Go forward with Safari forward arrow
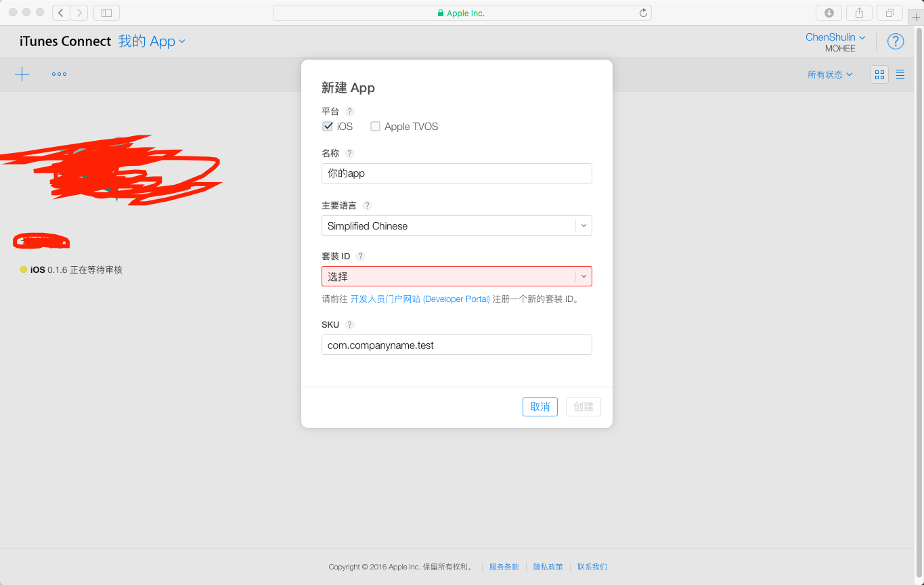924x585 pixels. click(x=79, y=12)
